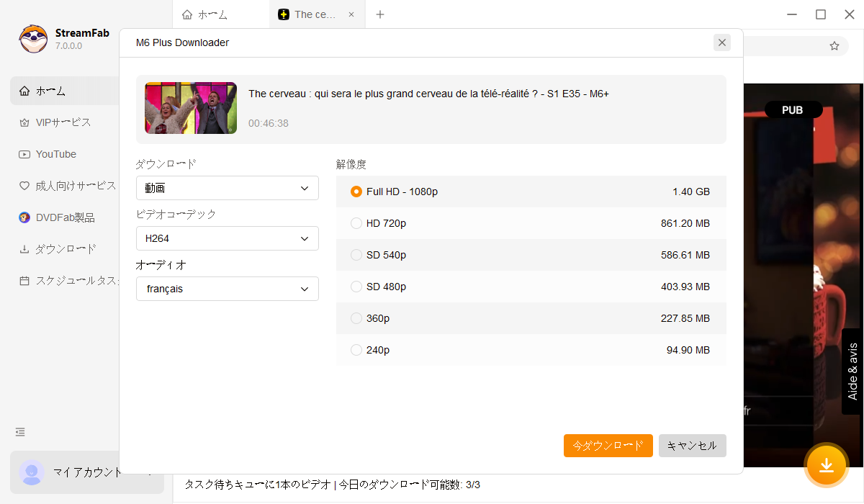Open VIPサービス in the sidebar

pos(63,122)
